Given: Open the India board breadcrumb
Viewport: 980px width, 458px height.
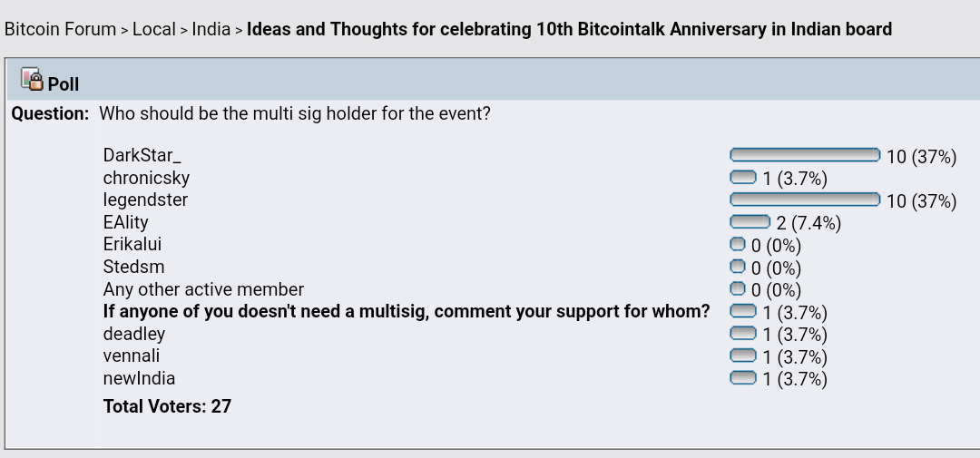Looking at the screenshot, I should click(x=211, y=29).
